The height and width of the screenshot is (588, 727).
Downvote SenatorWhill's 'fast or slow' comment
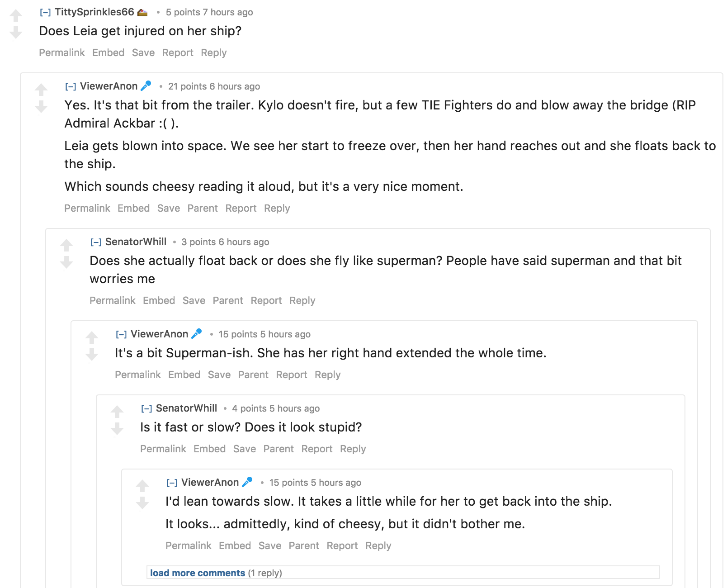pyautogui.click(x=117, y=429)
